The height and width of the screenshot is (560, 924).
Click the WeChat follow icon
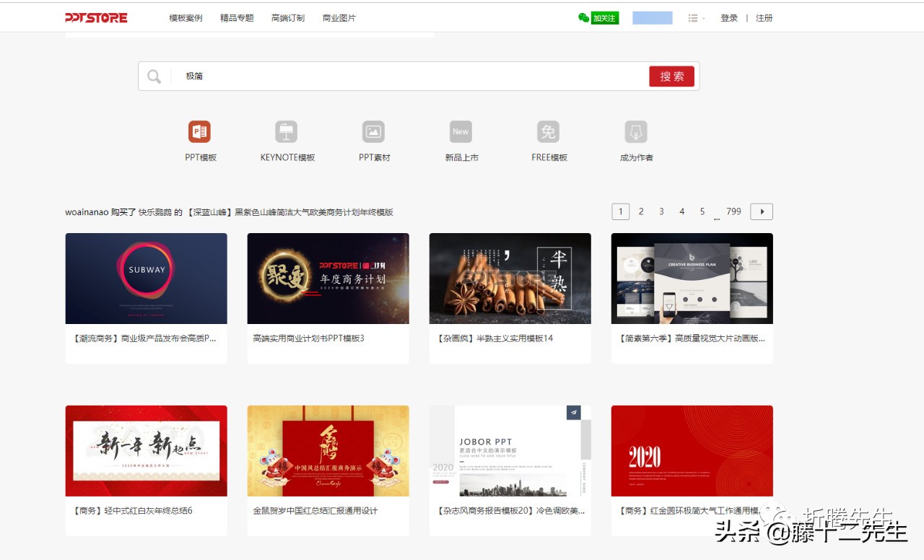583,18
